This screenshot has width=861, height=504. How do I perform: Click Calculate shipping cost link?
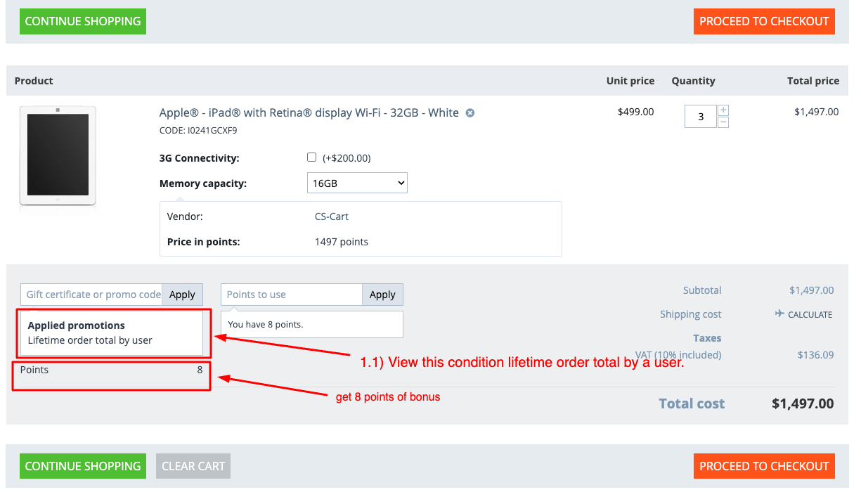[810, 315]
